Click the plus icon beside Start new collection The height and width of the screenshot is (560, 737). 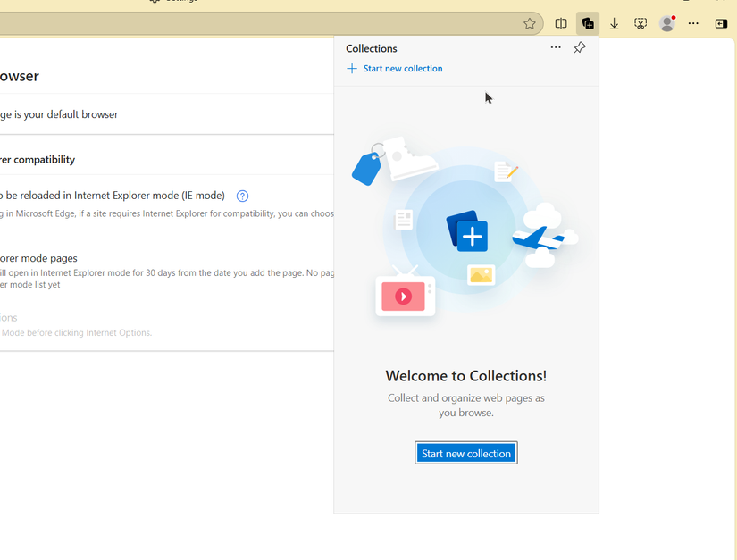click(x=351, y=68)
